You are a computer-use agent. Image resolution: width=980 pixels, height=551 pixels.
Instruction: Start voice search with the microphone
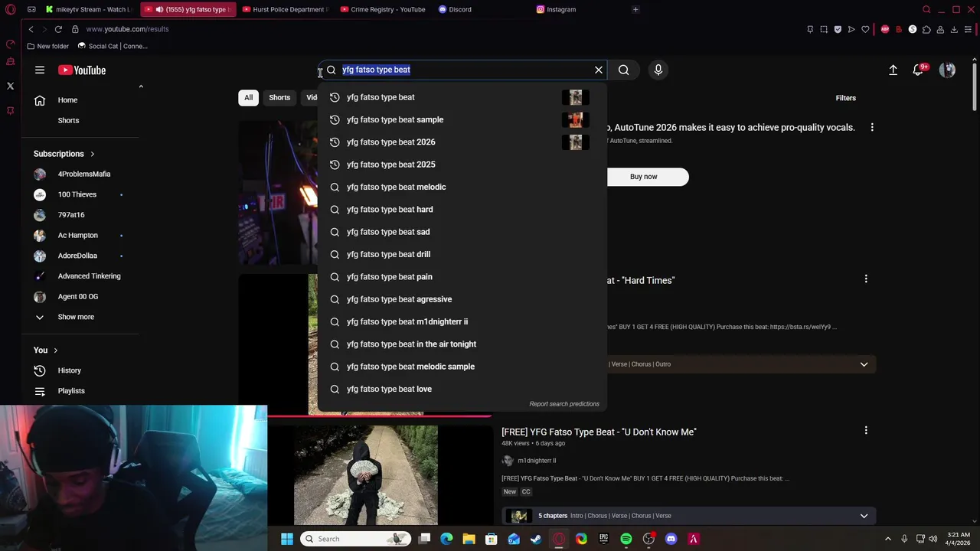point(658,70)
